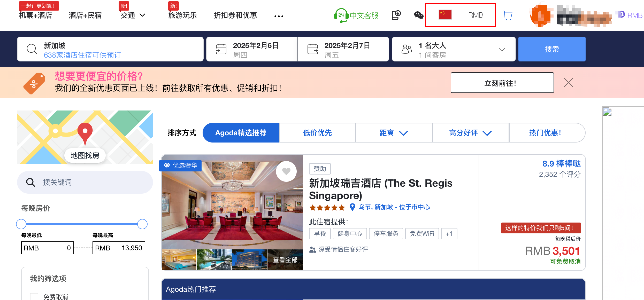Click the 立刻前往! button
644x300 pixels.
[502, 83]
